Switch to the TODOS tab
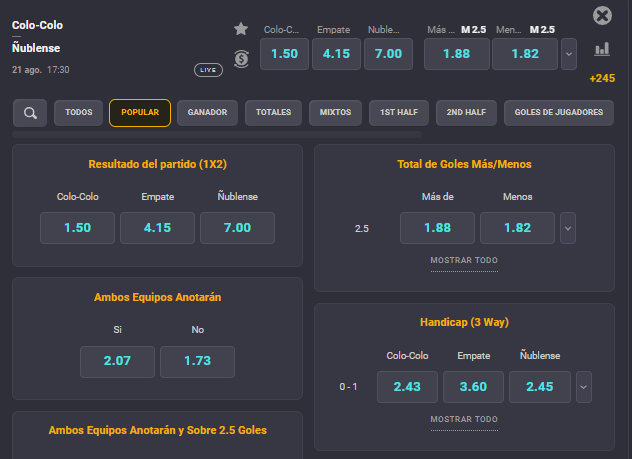This screenshot has width=632, height=459. tap(79, 113)
